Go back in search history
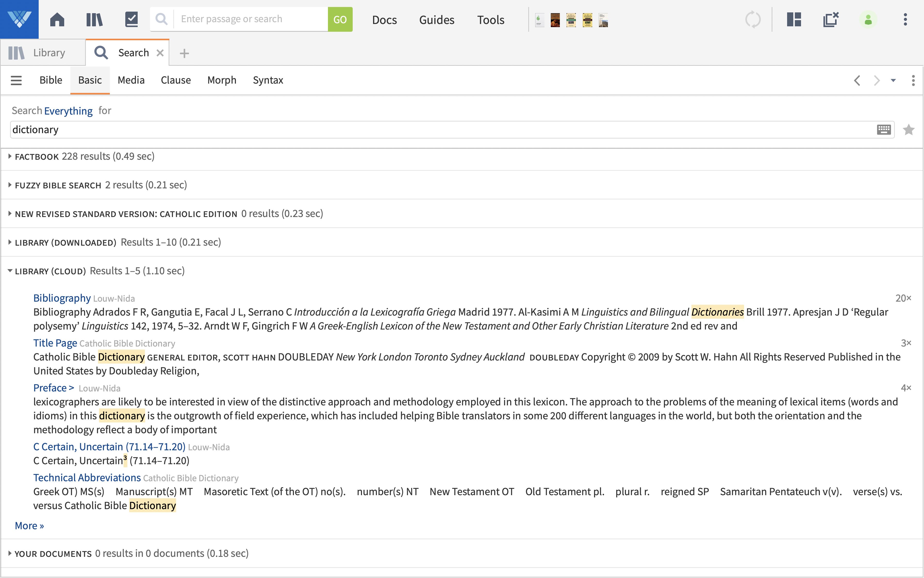Viewport: 924px width, 578px height. pyautogui.click(x=857, y=80)
